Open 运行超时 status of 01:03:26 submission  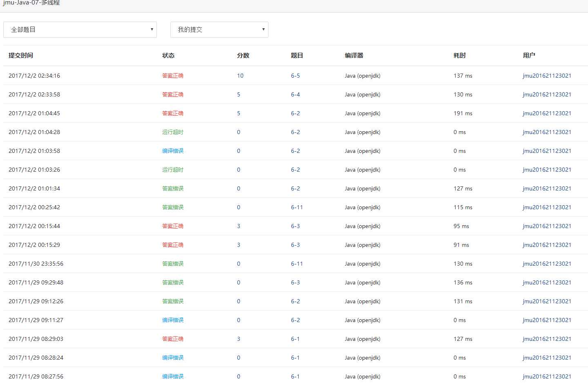173,170
